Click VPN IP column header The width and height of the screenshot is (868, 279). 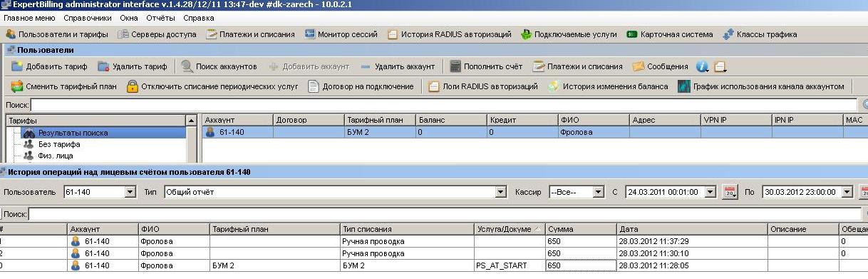click(736, 120)
